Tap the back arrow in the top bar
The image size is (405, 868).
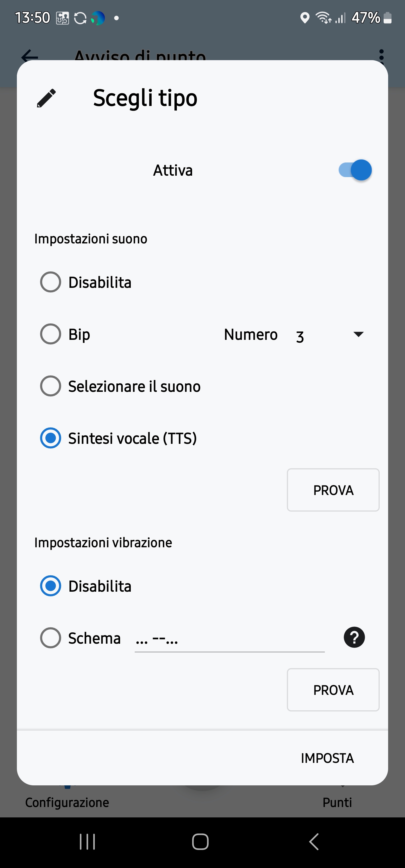click(x=30, y=55)
